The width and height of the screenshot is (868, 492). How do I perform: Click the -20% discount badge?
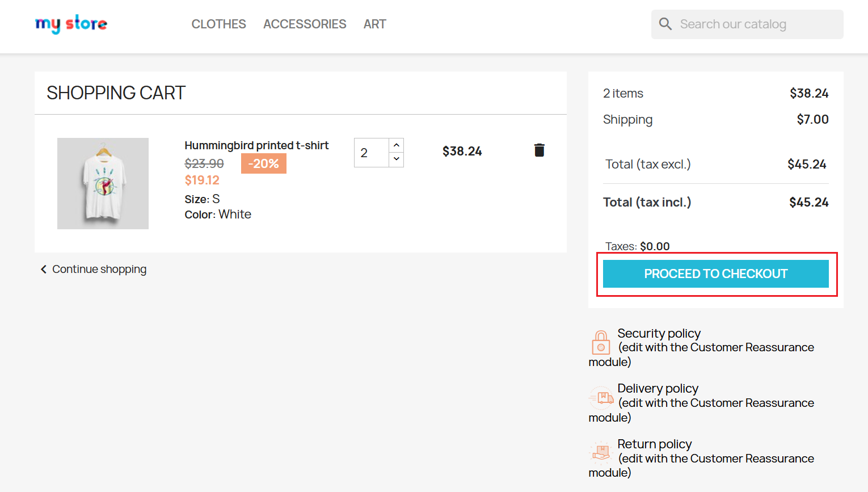pyautogui.click(x=263, y=163)
